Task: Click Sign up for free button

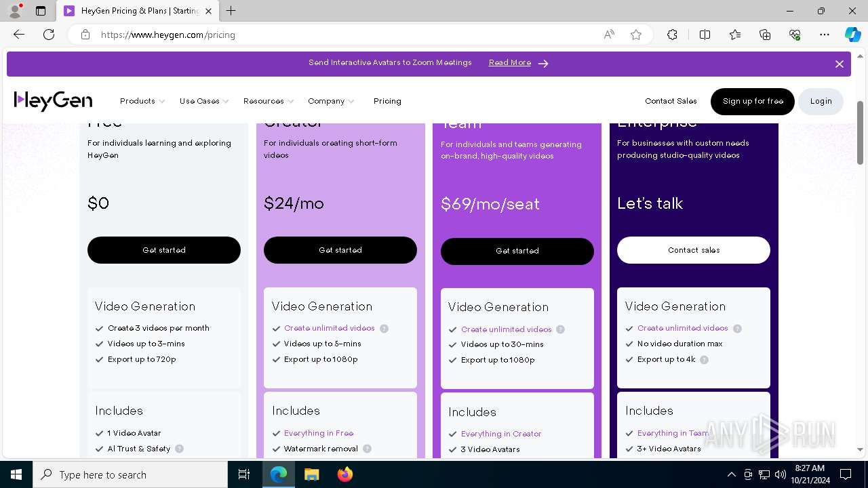Action: (753, 102)
